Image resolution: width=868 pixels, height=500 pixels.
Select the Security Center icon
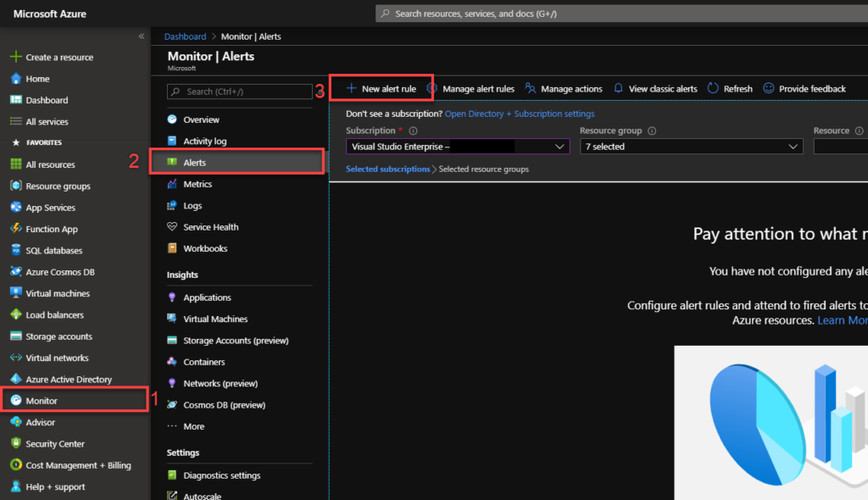14,443
